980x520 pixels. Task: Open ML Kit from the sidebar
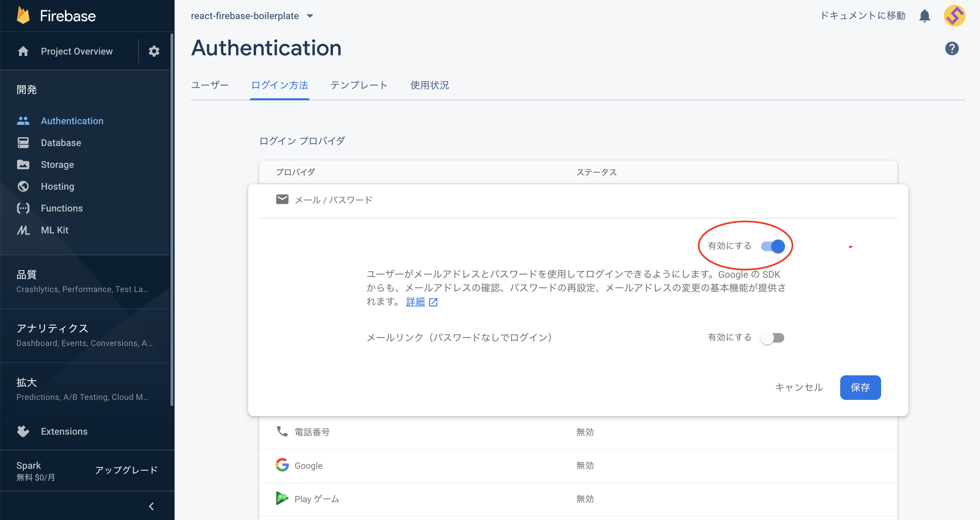pos(55,230)
